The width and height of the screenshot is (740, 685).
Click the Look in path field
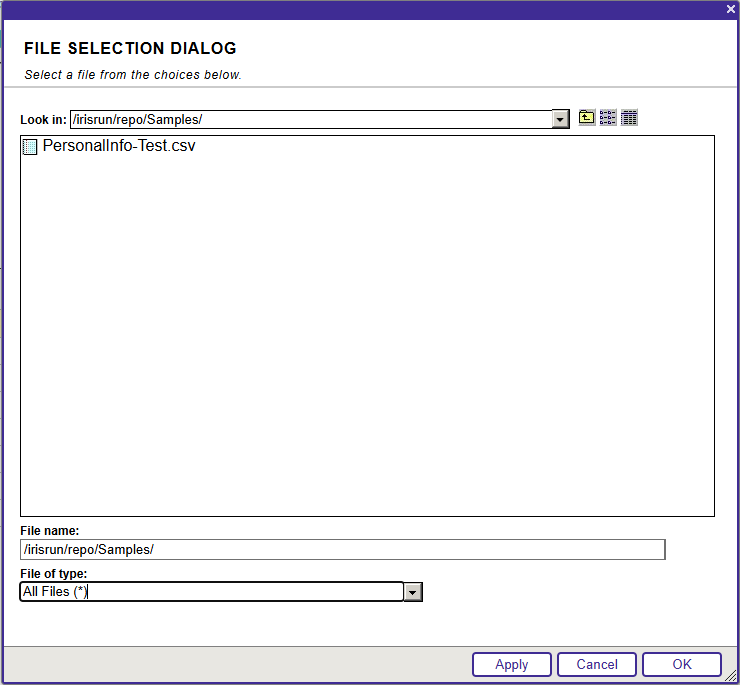coord(310,120)
